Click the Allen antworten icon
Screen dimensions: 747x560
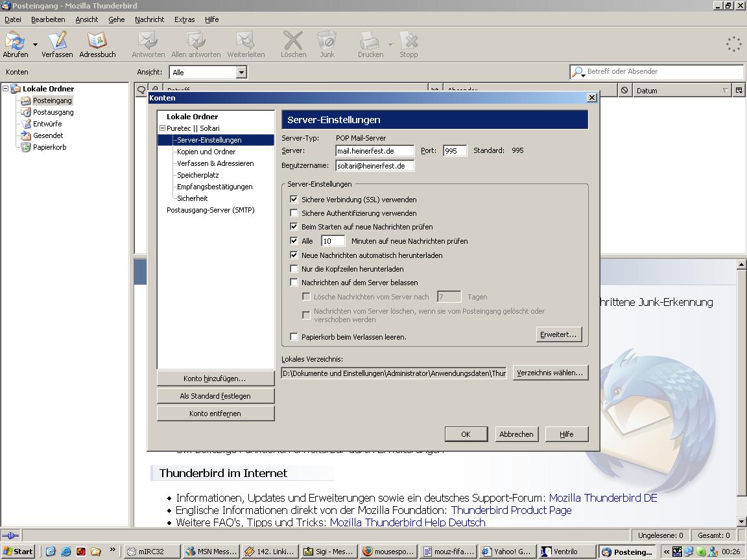tap(196, 40)
